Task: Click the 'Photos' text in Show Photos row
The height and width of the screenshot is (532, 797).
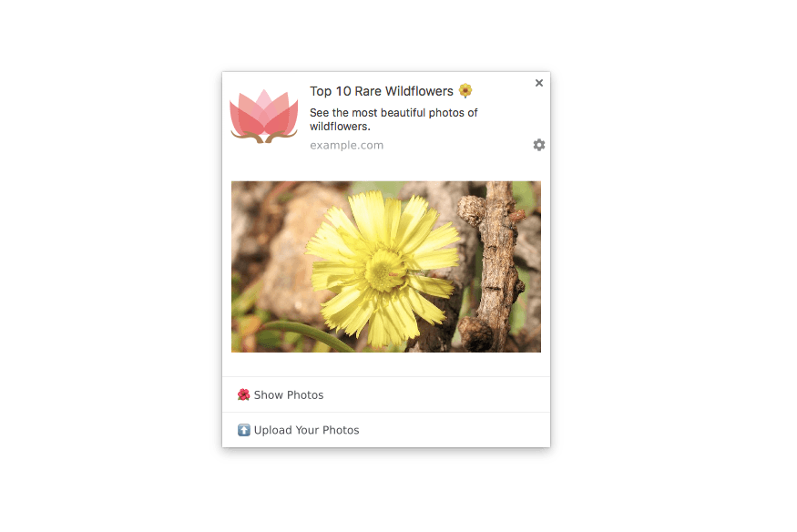Action: tap(305, 394)
